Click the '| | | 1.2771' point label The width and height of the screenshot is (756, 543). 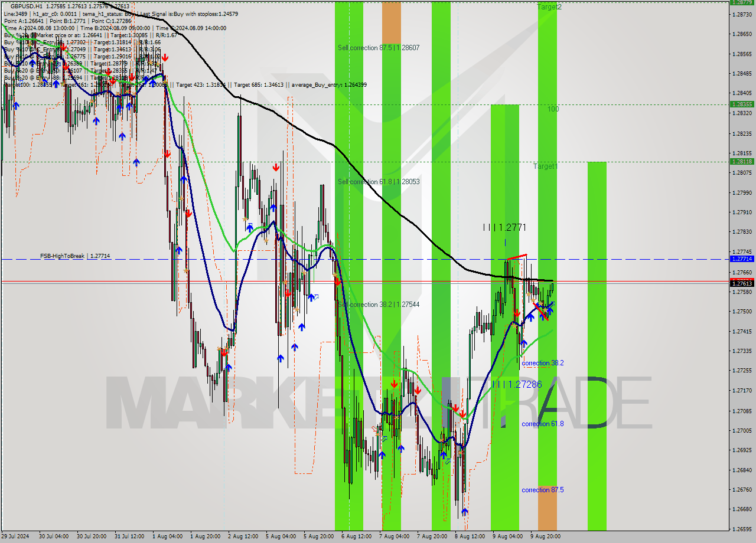[x=504, y=227]
